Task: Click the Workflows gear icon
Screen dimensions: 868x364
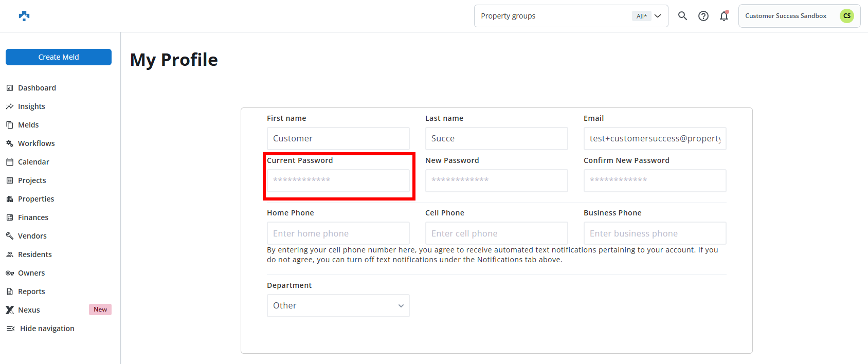Action: tap(10, 143)
